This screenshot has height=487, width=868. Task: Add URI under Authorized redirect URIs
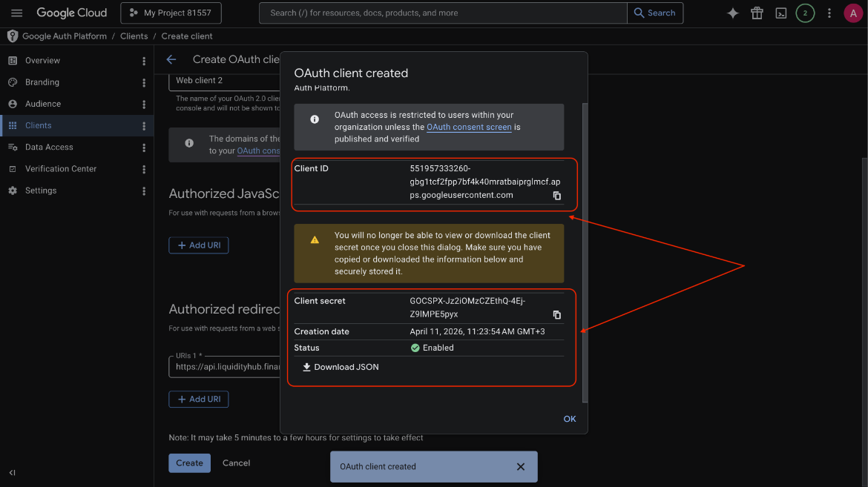[199, 399]
